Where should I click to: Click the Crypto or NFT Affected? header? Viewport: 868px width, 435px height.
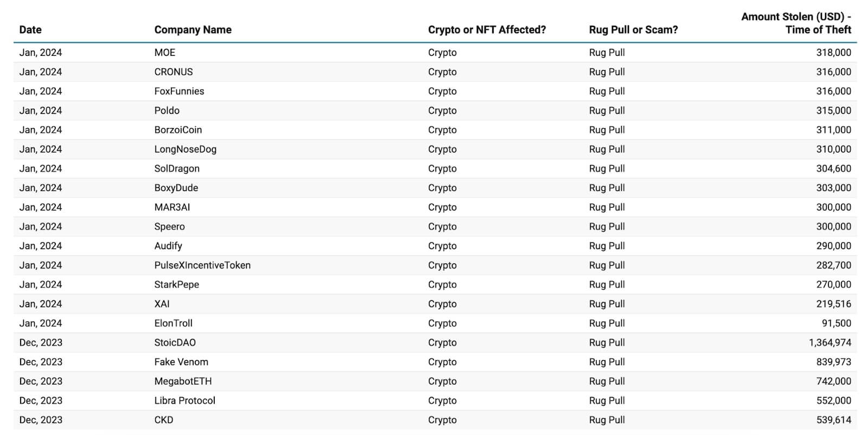pyautogui.click(x=487, y=30)
